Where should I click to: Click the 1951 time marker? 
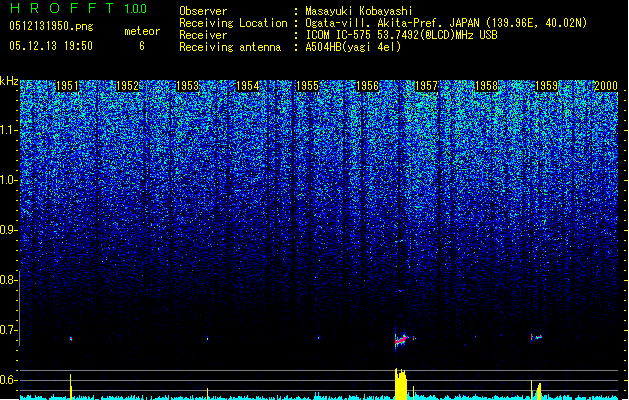[x=67, y=86]
